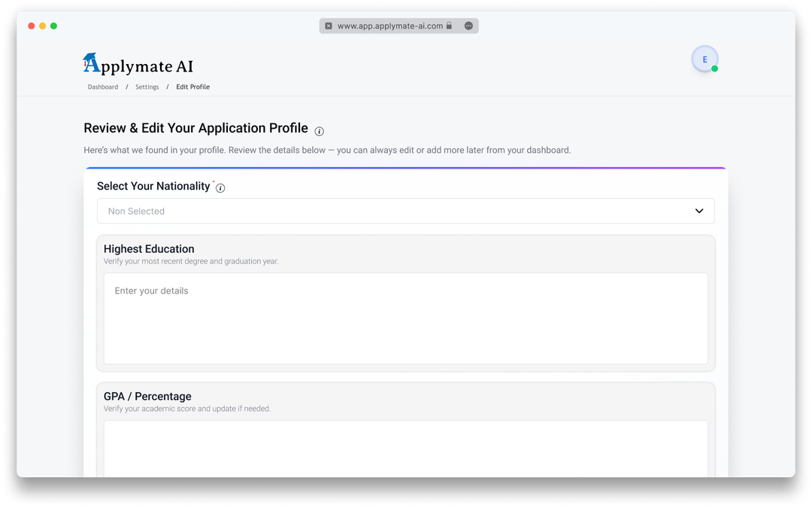Click into the GPA / Percentage text box

point(405,448)
